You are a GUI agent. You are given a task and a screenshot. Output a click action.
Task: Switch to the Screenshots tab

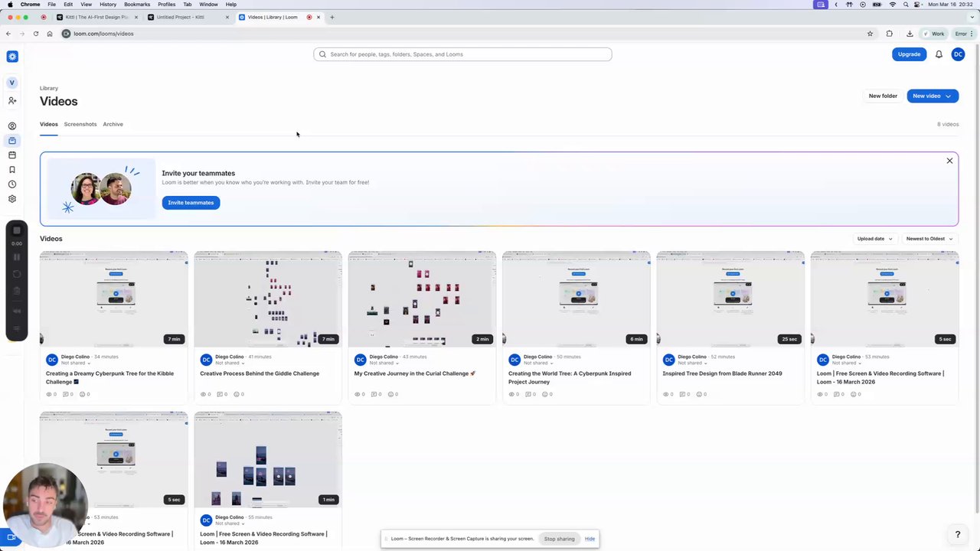coord(80,124)
